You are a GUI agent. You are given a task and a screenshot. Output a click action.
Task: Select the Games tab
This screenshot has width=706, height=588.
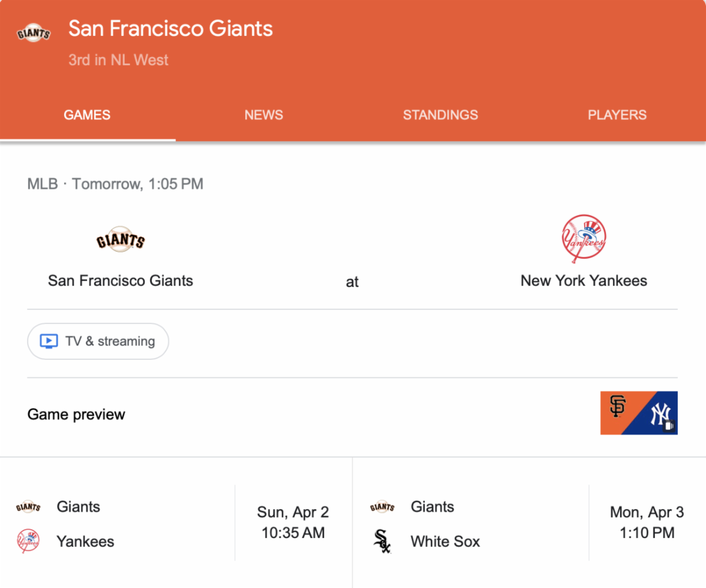[x=87, y=115]
